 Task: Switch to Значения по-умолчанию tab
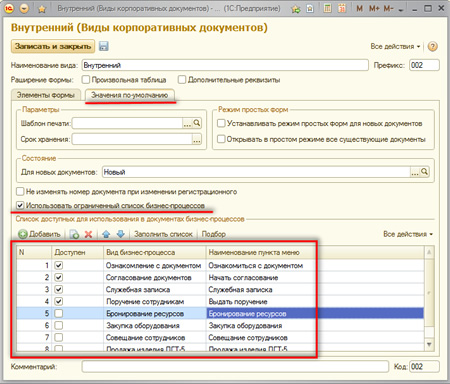(129, 95)
